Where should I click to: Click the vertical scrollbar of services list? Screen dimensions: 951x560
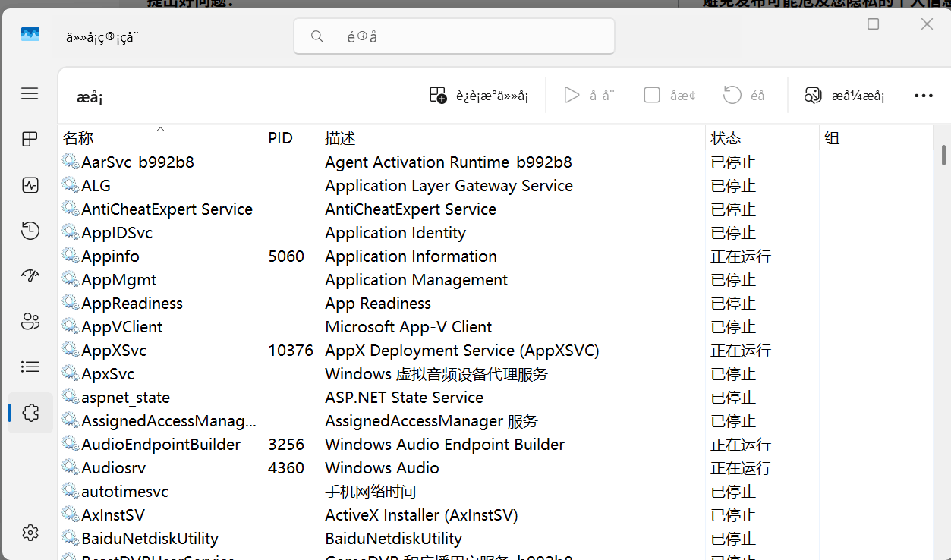click(x=943, y=155)
